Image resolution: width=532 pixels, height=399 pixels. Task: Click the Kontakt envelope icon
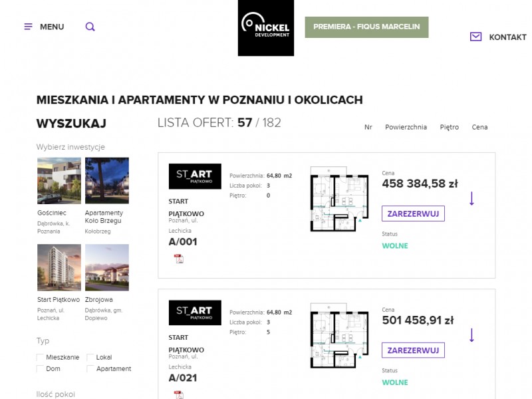pos(475,37)
